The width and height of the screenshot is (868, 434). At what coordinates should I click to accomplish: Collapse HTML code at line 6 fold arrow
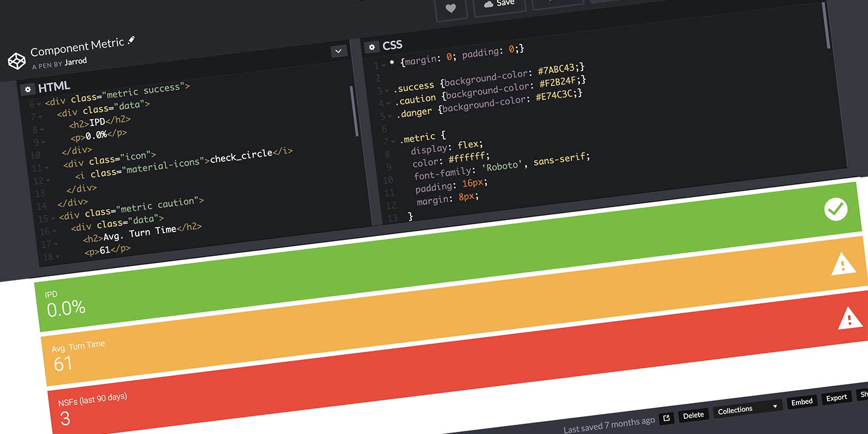tap(40, 104)
